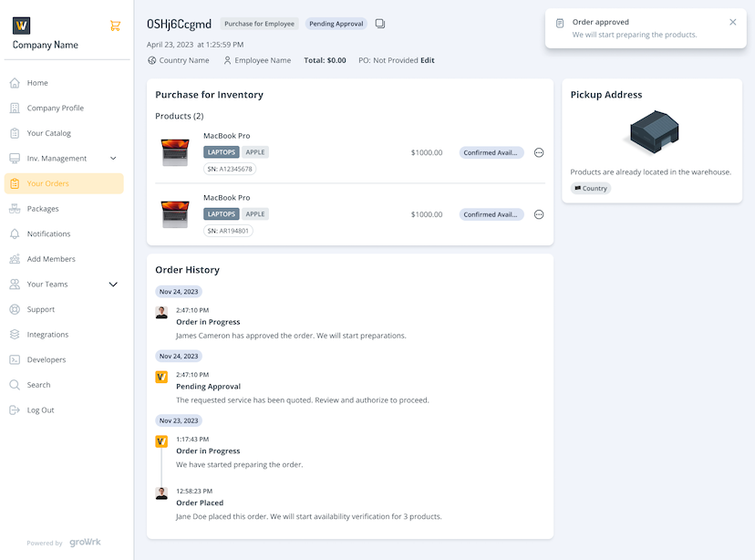The height and width of the screenshot is (560, 755).
Task: Open the Integrations page
Action: click(x=47, y=335)
